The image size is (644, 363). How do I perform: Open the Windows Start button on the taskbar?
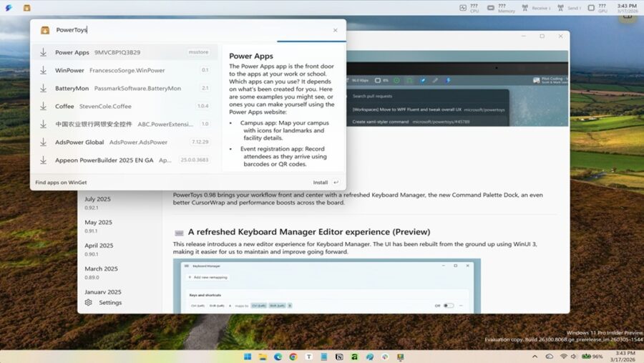pos(248,357)
